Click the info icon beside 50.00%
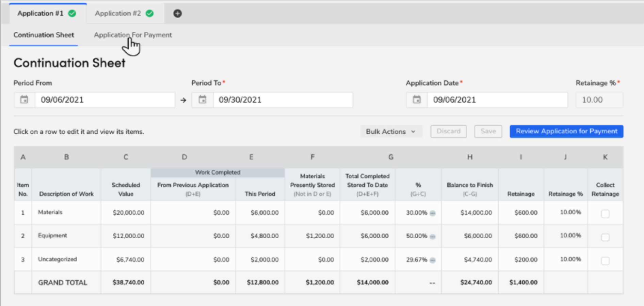This screenshot has height=306, width=644. point(433,237)
